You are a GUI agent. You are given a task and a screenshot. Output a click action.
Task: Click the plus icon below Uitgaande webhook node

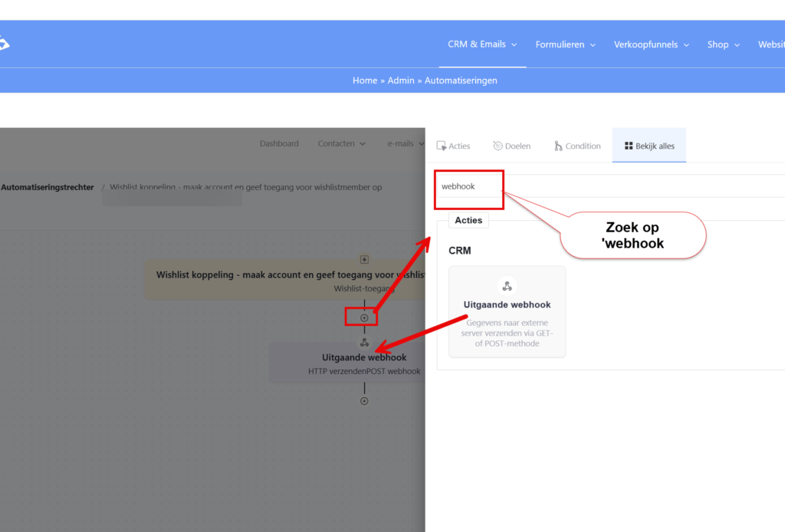coord(364,401)
